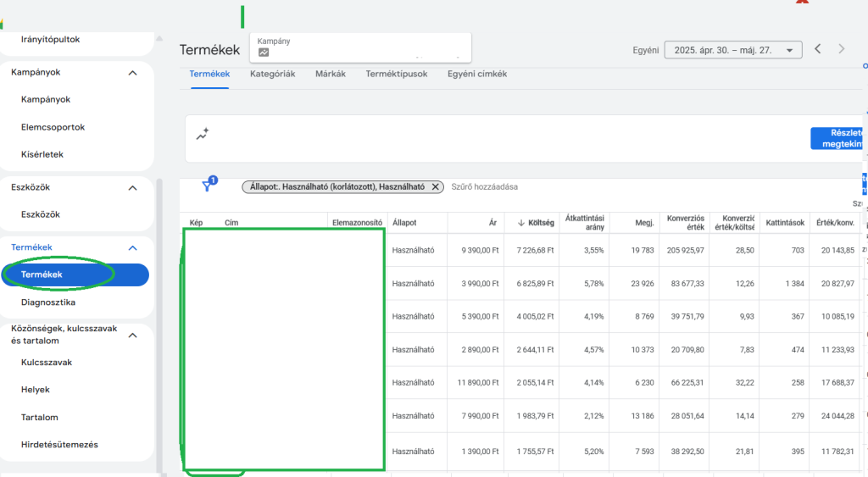Remove the Állapot filter chip
The width and height of the screenshot is (868, 477).
pos(436,187)
